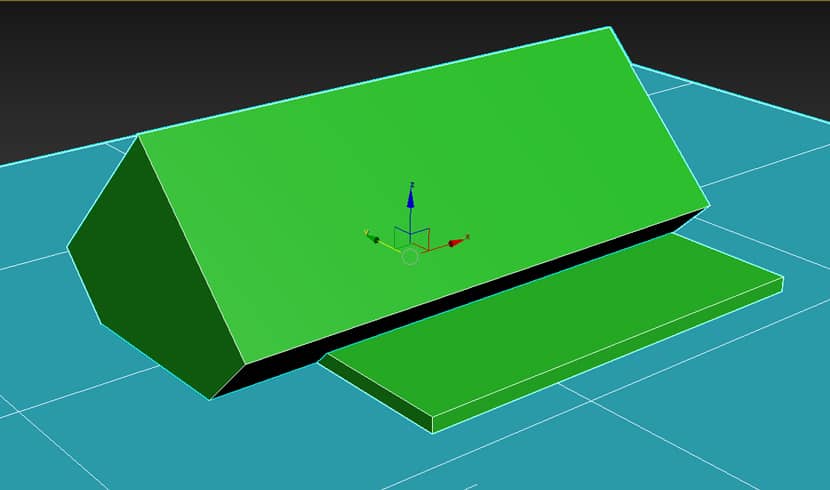
Task: Select the gizmo's center circle handle
Action: (410, 257)
